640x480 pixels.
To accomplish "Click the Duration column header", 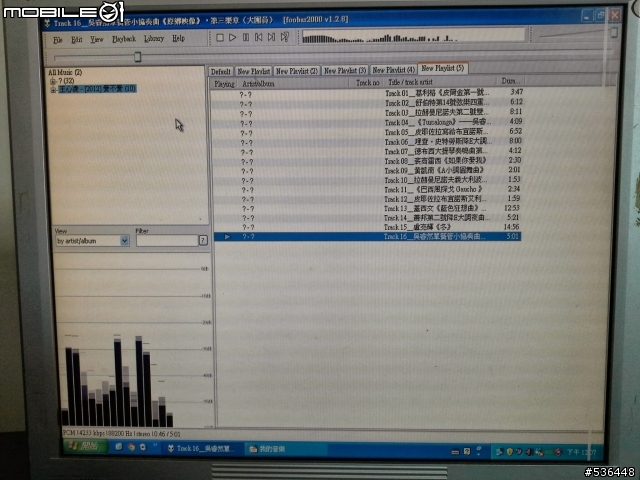I will 510,81.
